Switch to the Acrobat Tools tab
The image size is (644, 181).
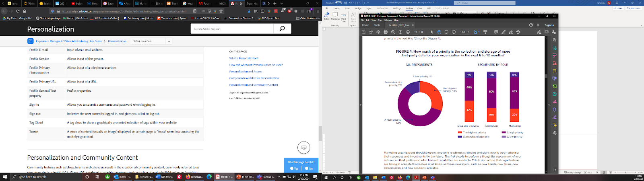[377, 25]
